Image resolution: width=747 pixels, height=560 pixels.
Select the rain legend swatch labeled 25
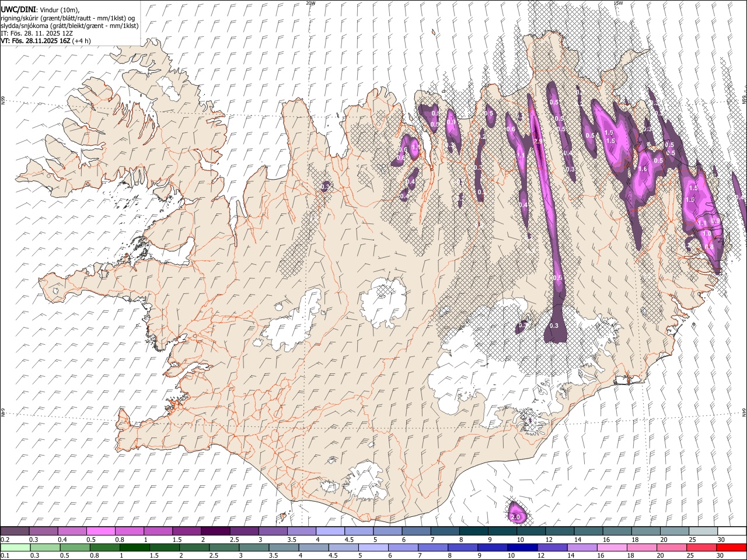[x=701, y=547]
